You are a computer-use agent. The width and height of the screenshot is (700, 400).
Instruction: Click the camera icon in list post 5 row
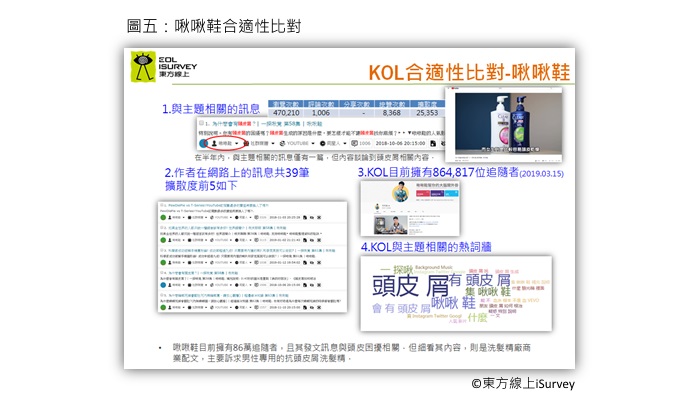click(312, 308)
